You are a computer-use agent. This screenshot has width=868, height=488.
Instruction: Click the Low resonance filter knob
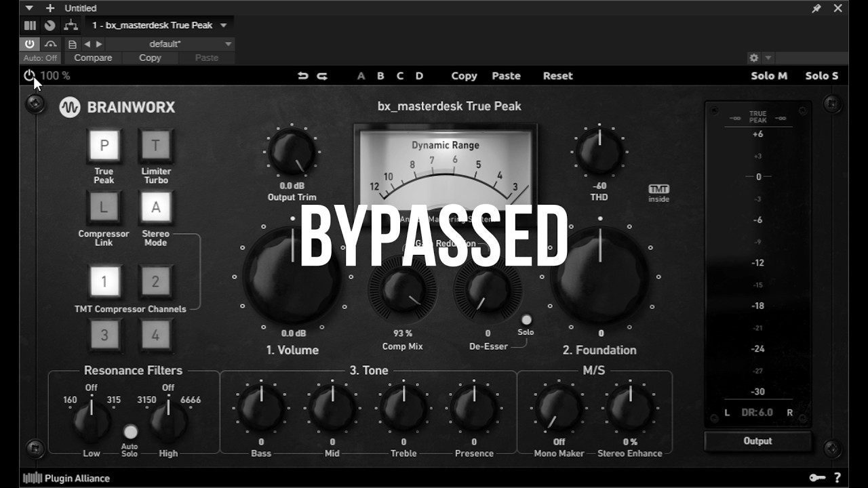(x=92, y=421)
